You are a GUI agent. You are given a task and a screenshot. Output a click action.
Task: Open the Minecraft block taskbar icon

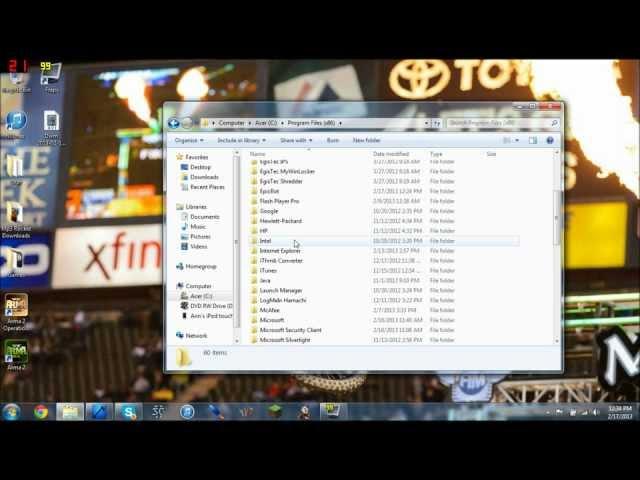point(274,412)
